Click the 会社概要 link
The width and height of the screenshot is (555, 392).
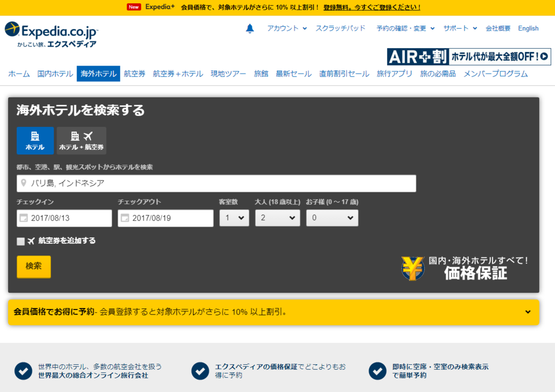click(x=498, y=28)
